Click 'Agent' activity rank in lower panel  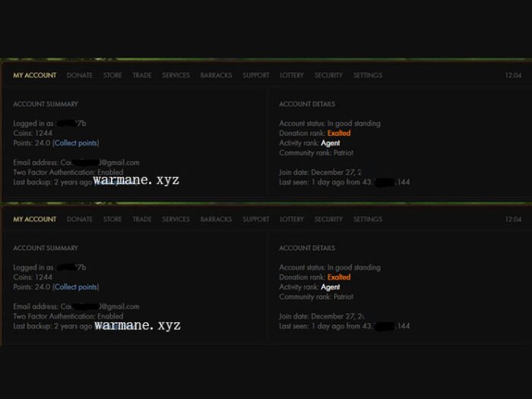(x=331, y=287)
